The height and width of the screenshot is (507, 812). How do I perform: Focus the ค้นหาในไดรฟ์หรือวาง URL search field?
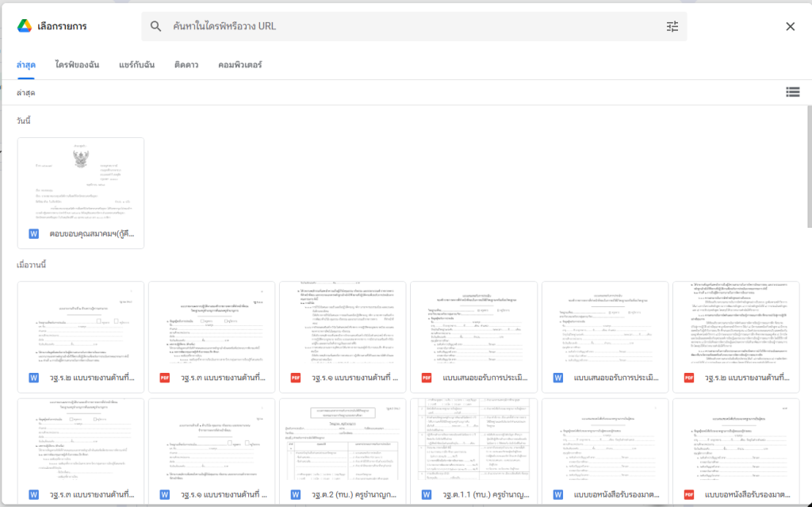pos(414,26)
